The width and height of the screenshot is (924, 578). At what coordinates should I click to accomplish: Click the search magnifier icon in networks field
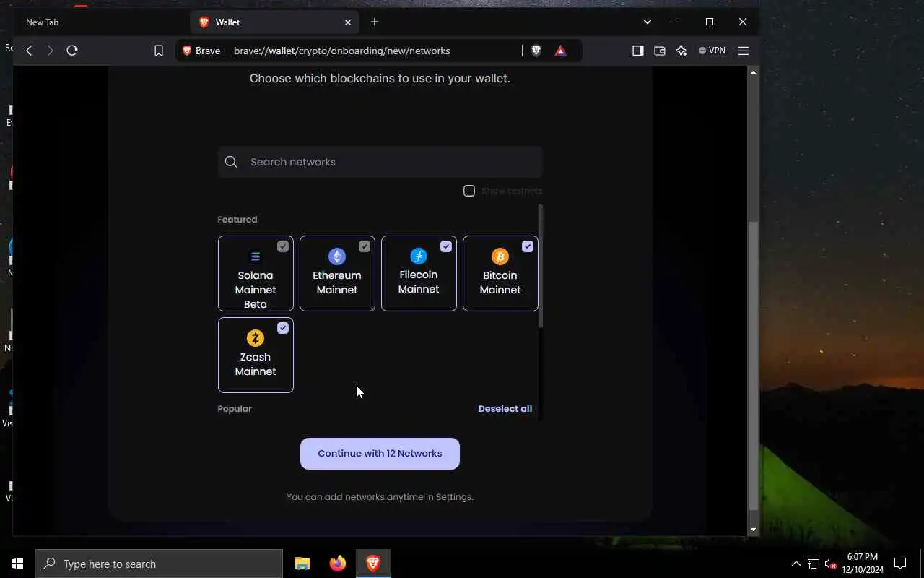(x=231, y=162)
